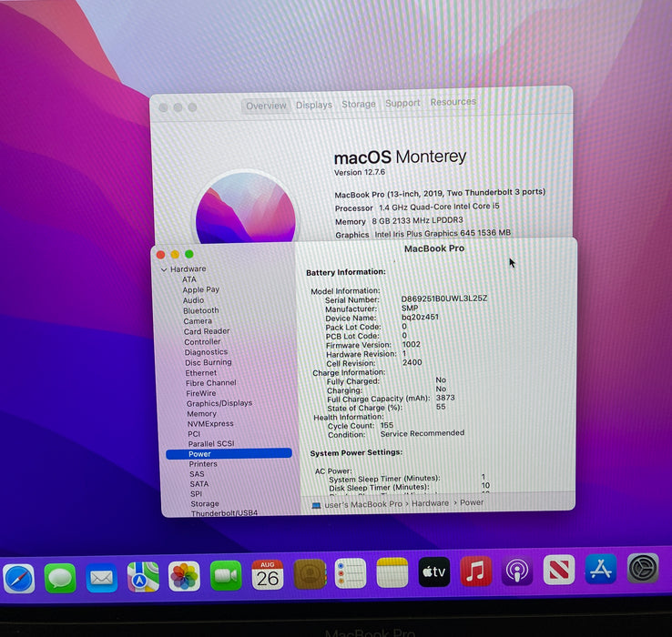Image resolution: width=672 pixels, height=637 pixels.
Task: Click Service Recommended condition text
Action: tap(423, 433)
